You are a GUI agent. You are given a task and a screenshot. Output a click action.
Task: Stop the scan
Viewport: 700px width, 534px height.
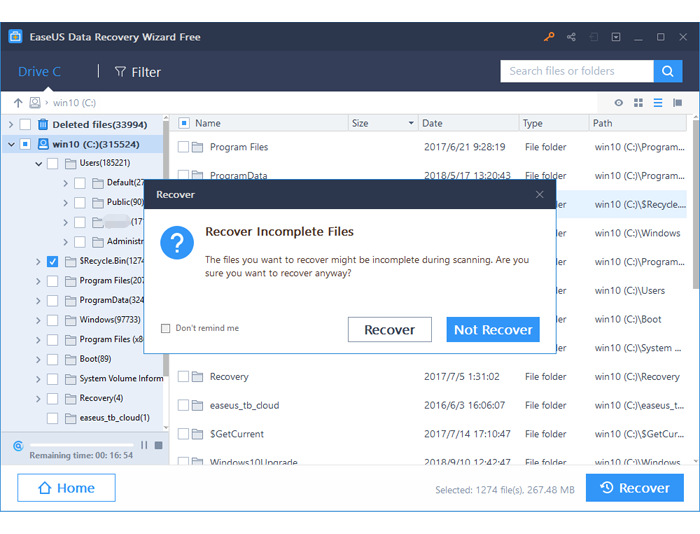click(158, 445)
